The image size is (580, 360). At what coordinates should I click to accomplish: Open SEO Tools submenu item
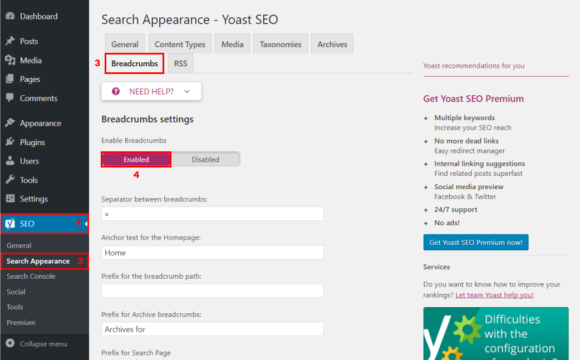(x=15, y=307)
